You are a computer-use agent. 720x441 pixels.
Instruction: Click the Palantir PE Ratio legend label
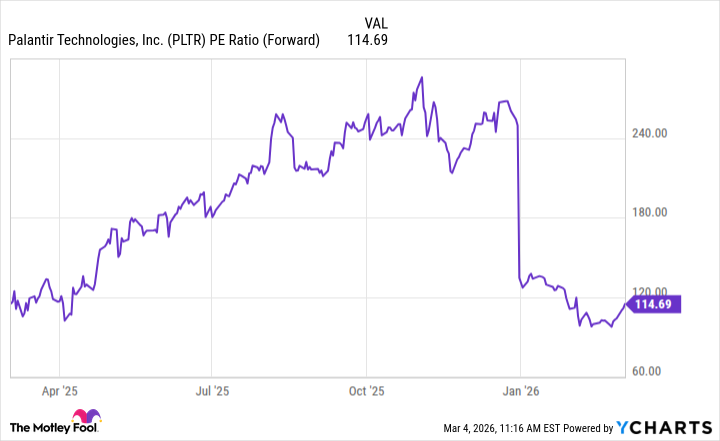(x=164, y=40)
